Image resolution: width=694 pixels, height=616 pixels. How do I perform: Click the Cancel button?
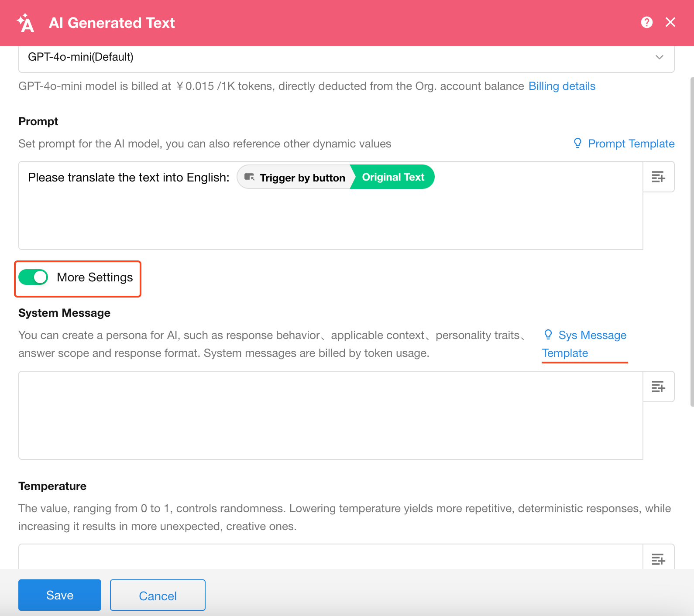click(x=158, y=595)
